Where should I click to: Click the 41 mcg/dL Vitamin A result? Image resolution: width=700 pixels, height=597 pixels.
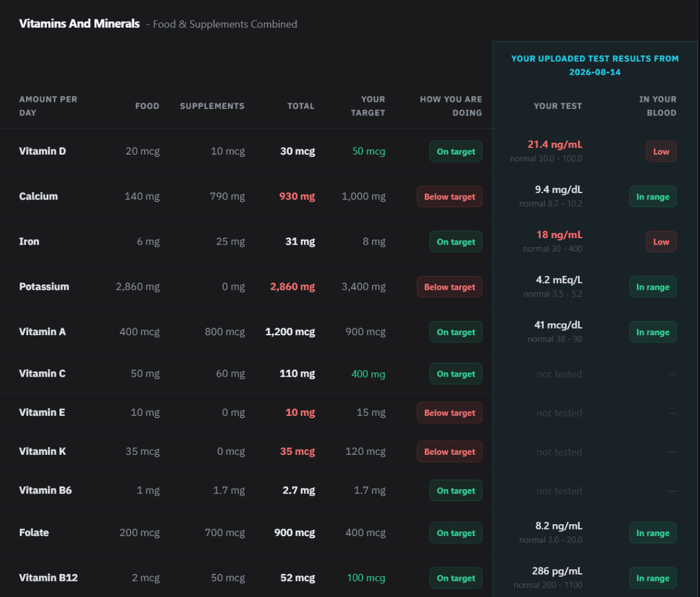(x=558, y=325)
